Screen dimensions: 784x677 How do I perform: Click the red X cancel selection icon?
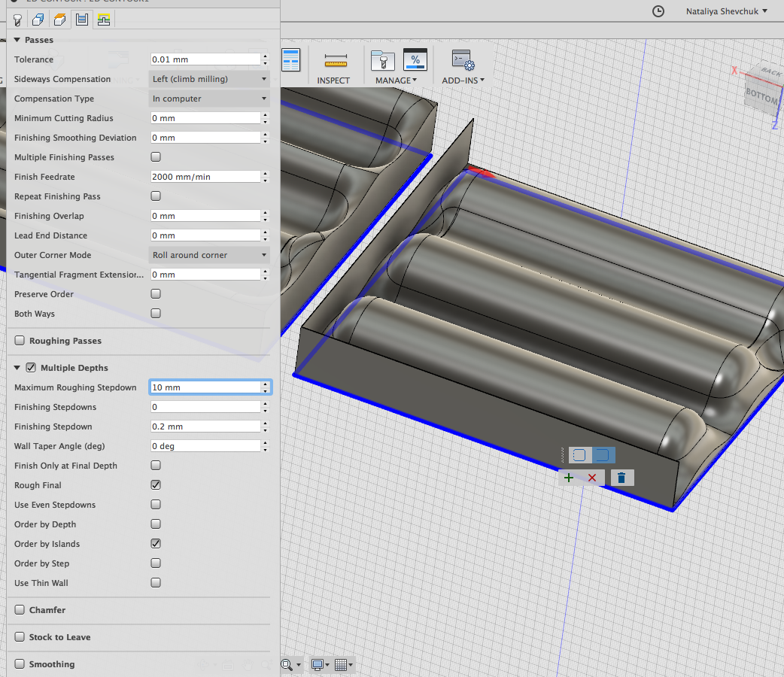(x=592, y=478)
